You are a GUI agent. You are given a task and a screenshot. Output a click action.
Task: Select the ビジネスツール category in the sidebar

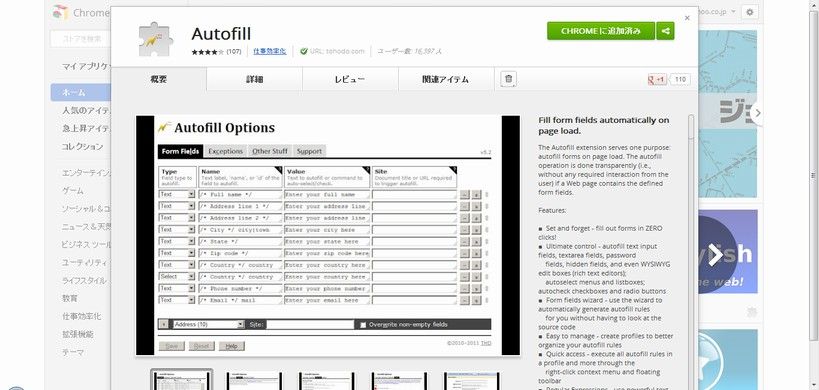(x=86, y=245)
